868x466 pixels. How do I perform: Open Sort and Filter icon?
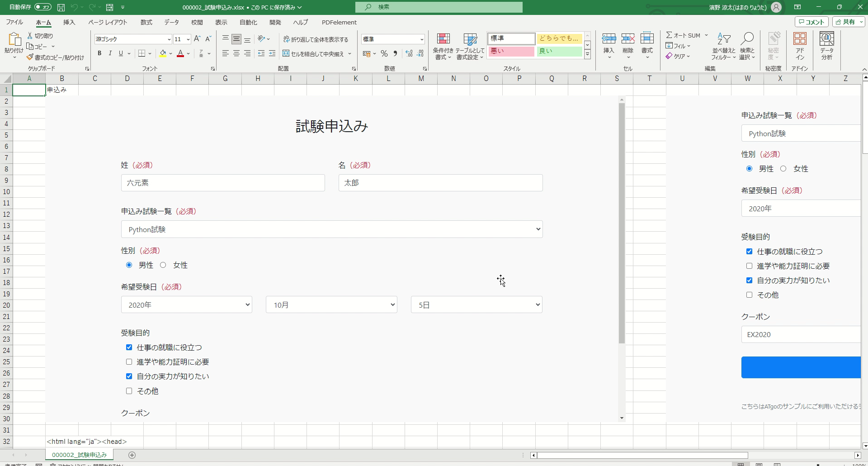[x=724, y=39]
